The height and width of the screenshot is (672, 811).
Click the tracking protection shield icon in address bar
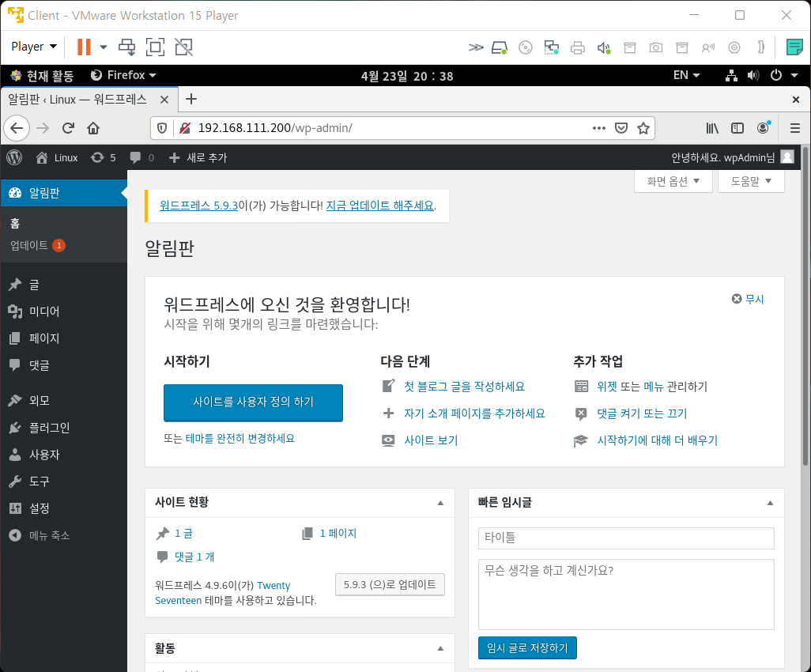(162, 128)
